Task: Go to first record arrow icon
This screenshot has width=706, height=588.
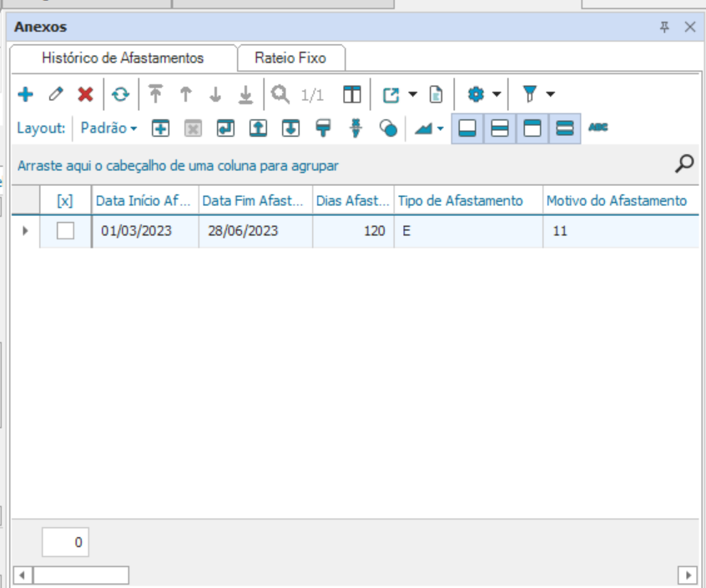Action: point(156,94)
